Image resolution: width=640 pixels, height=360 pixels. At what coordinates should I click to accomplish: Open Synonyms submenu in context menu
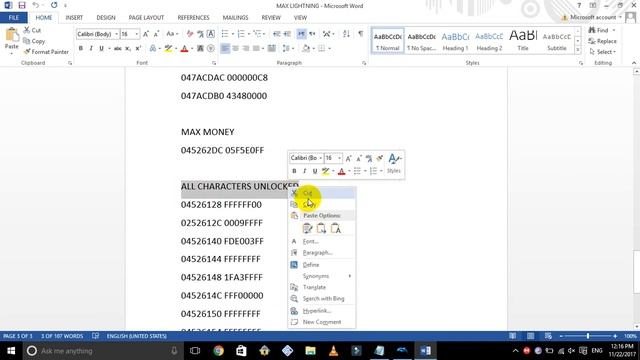(x=322, y=276)
